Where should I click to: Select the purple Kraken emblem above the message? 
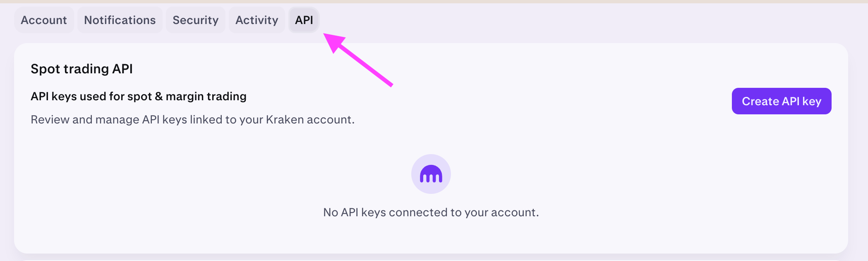click(x=431, y=174)
